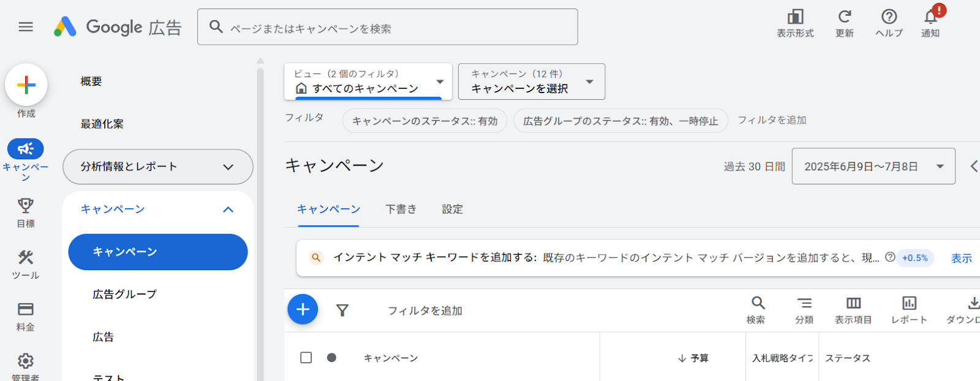Select キャンペーン highlighted sidebar item
The image size is (980, 381).
[x=158, y=252]
